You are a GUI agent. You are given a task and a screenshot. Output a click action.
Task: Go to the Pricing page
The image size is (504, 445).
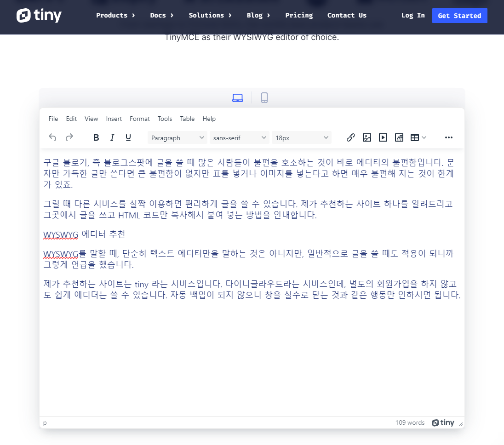[x=299, y=16]
